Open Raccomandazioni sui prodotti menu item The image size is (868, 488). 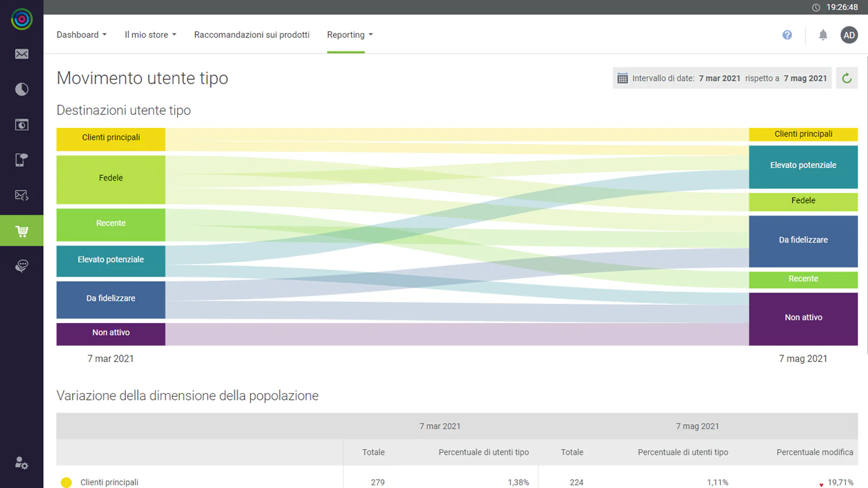[252, 35]
